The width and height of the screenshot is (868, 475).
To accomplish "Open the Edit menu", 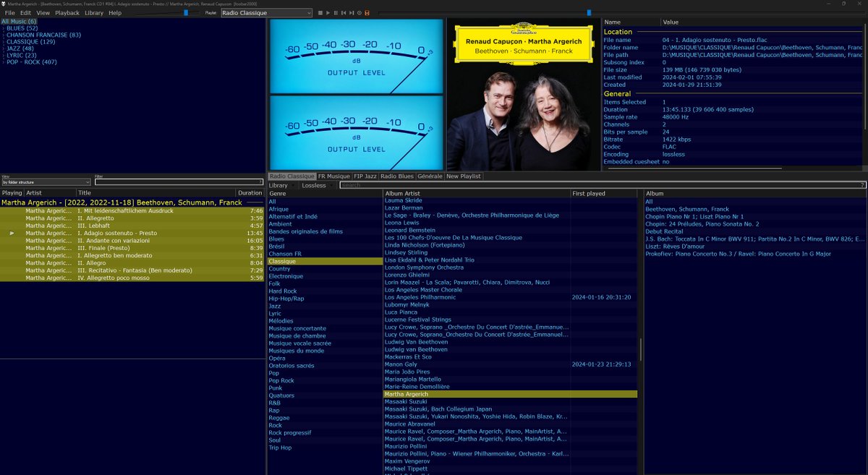I will [25, 13].
